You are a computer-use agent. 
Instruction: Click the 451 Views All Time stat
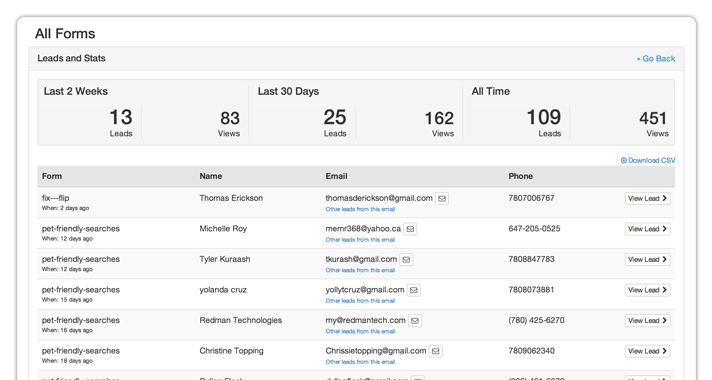(653, 123)
